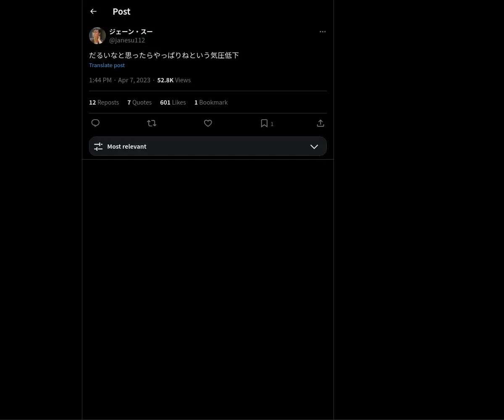The height and width of the screenshot is (420, 504).
Task: Open the three-dot more options menu
Action: click(323, 31)
